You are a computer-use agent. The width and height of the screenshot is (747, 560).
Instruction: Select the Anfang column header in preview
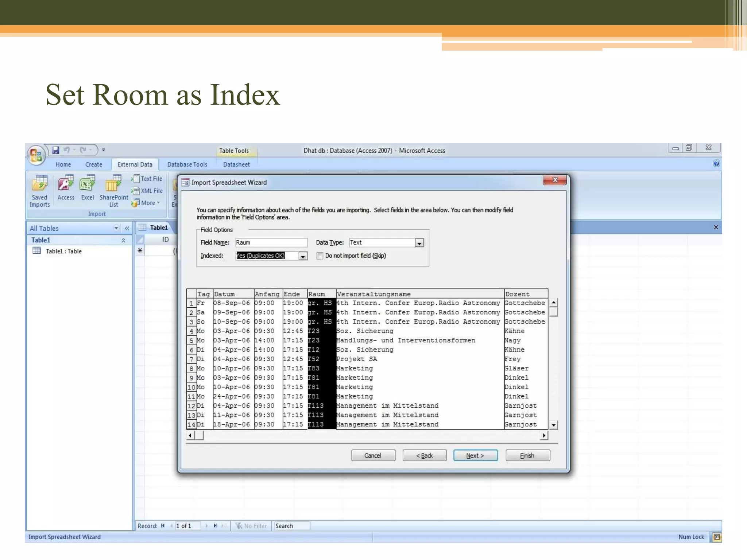tap(268, 294)
